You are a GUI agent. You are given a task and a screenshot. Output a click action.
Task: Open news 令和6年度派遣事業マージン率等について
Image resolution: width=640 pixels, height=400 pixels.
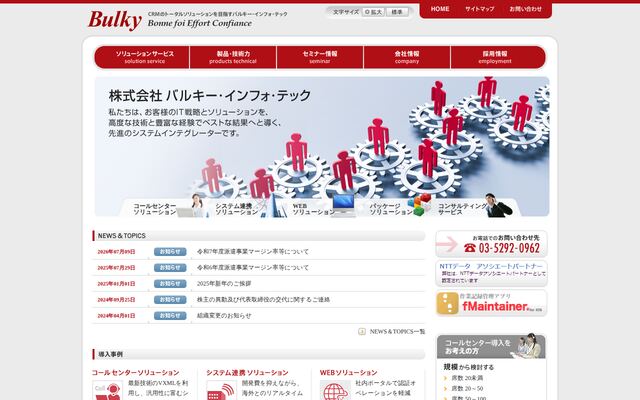253,268
